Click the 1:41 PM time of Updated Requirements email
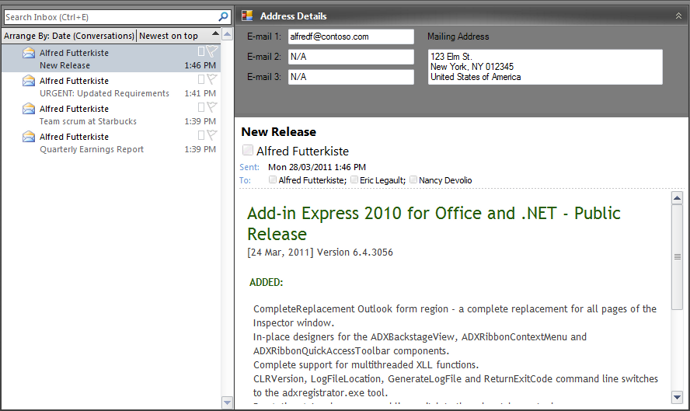 point(200,93)
